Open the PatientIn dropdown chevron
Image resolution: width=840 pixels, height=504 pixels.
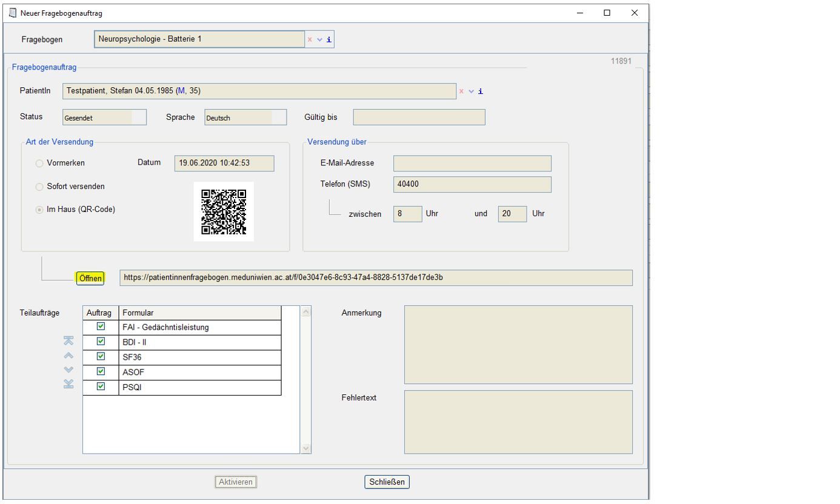[x=471, y=91]
